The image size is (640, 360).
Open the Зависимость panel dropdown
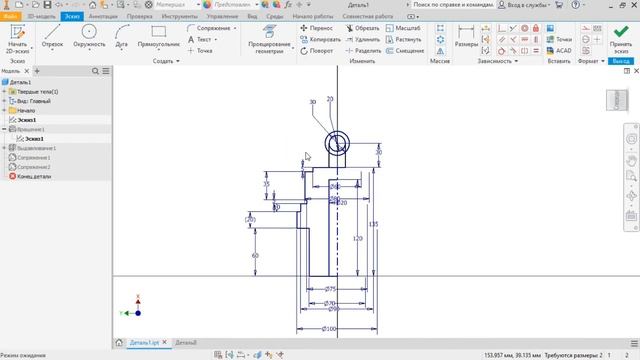coord(498,61)
